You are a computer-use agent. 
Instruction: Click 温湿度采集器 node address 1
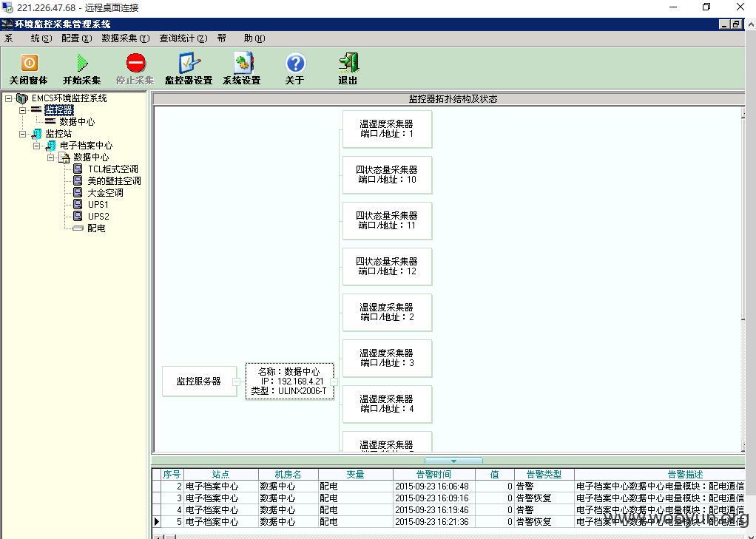[x=387, y=129]
